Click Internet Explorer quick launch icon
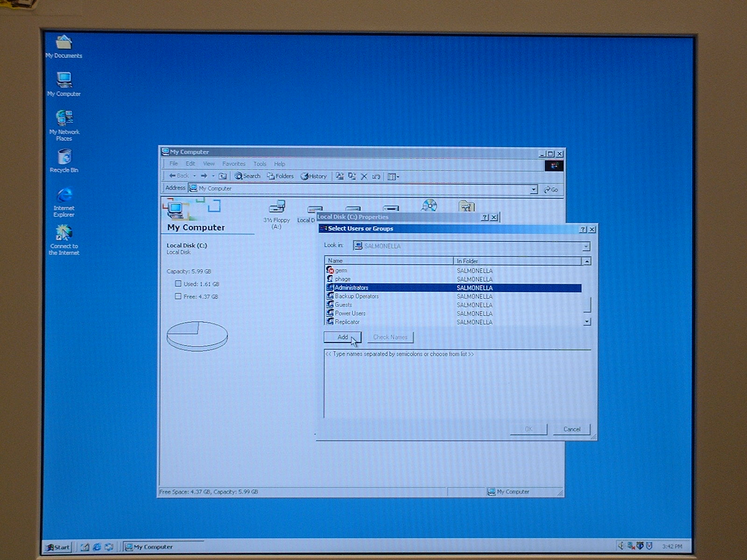This screenshot has width=747, height=560. coord(97,546)
